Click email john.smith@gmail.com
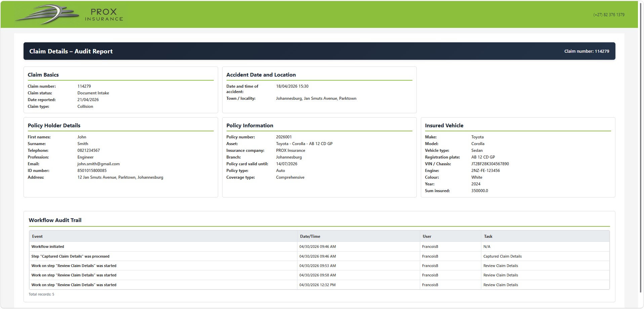Image resolution: width=644 pixels, height=309 pixels. coord(98,164)
